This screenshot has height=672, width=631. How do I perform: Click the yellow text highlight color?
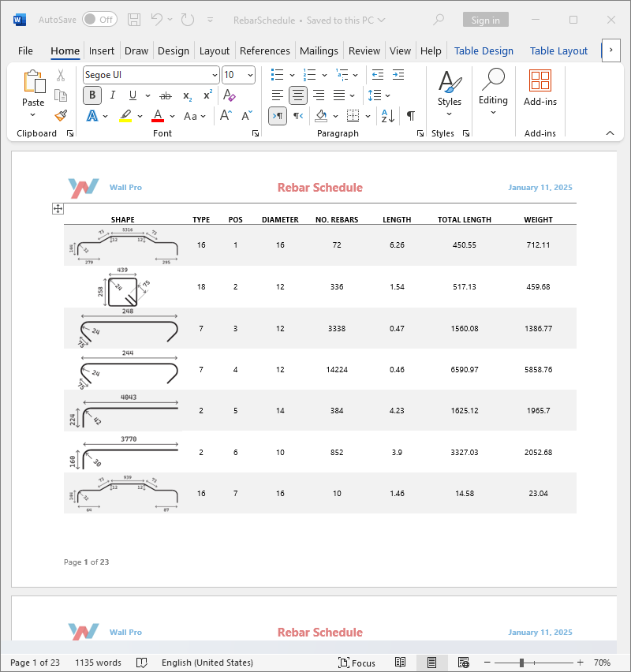point(125,116)
